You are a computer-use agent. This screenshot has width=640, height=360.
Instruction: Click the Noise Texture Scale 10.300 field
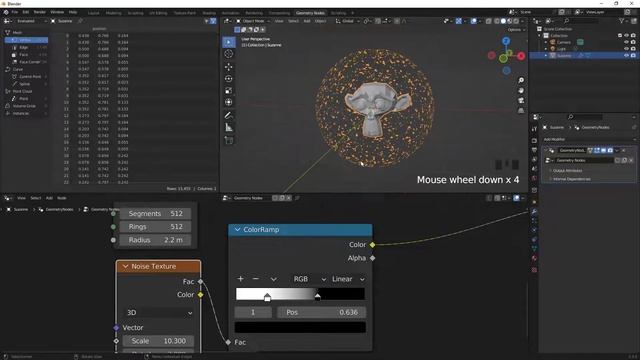point(158,341)
